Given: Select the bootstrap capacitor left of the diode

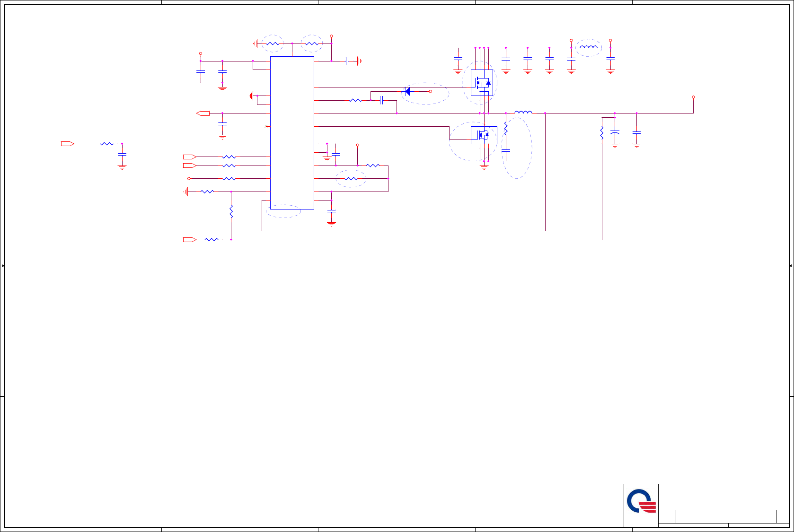Looking at the screenshot, I should (x=381, y=100).
